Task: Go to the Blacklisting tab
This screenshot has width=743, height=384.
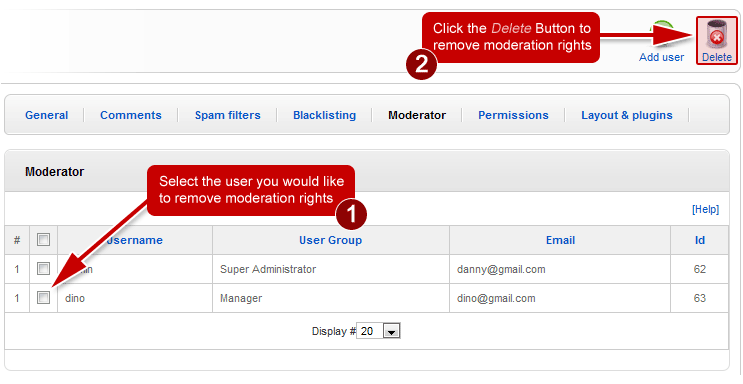Action: (325, 115)
